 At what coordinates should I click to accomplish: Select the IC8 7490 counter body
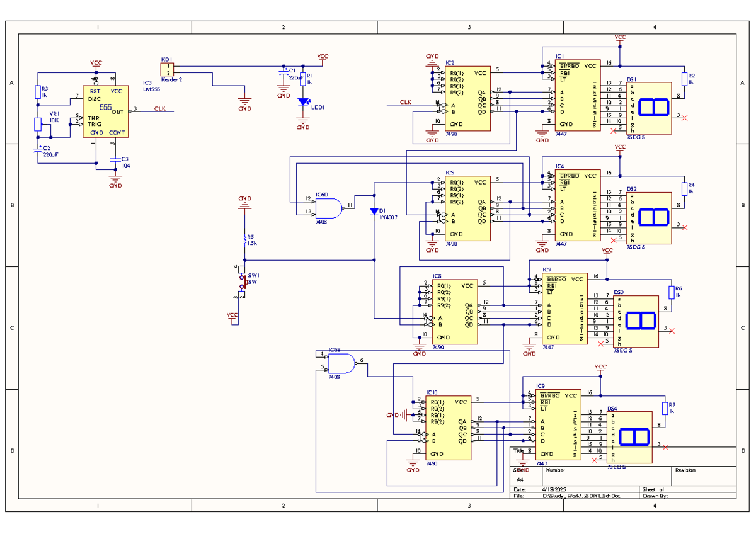(x=455, y=312)
